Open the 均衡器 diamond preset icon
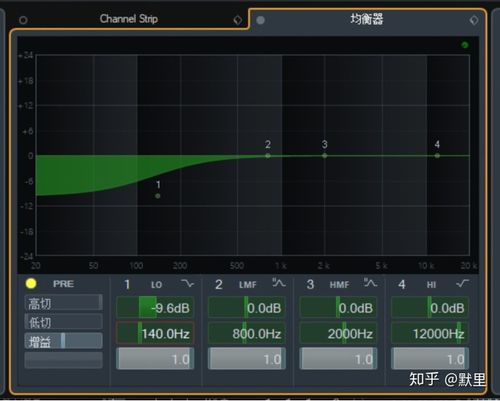Screen dimensions: 500x401 [474, 20]
